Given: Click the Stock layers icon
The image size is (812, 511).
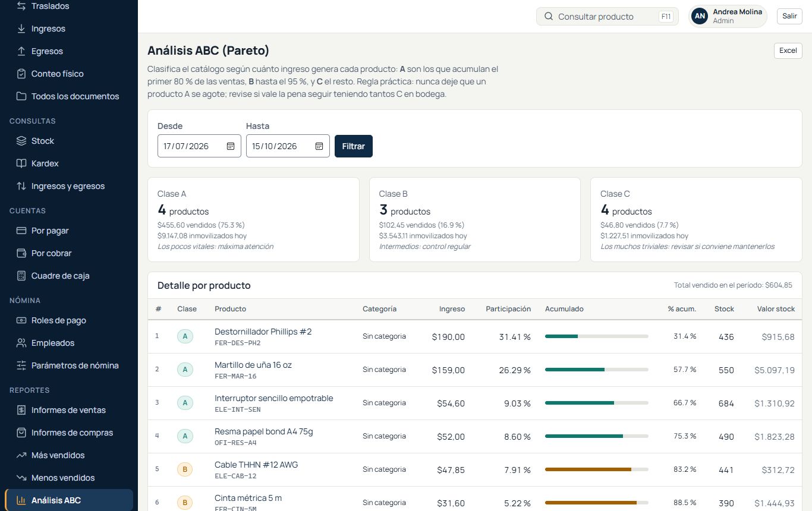Looking at the screenshot, I should [x=21, y=141].
